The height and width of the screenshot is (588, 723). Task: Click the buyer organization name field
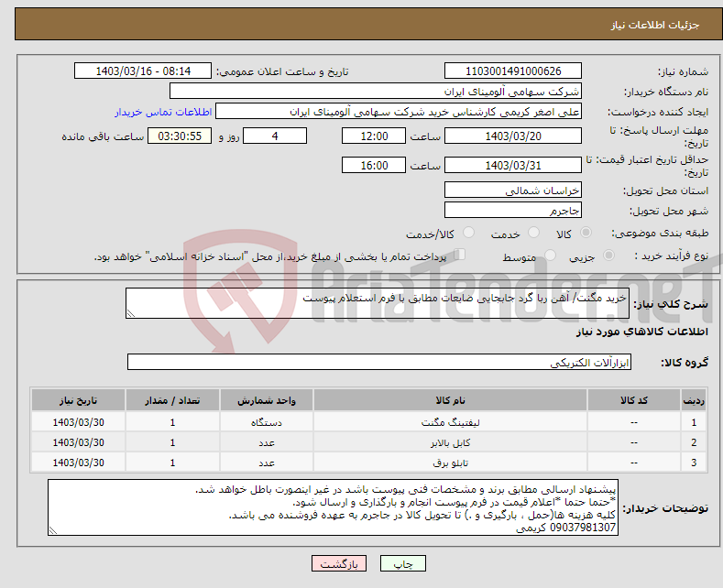pos(376,92)
